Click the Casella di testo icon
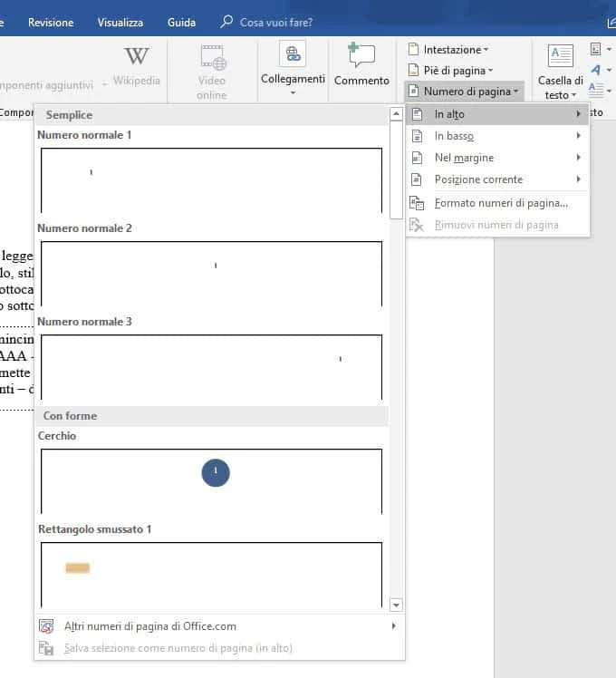The height and width of the screenshot is (678, 616). click(561, 56)
